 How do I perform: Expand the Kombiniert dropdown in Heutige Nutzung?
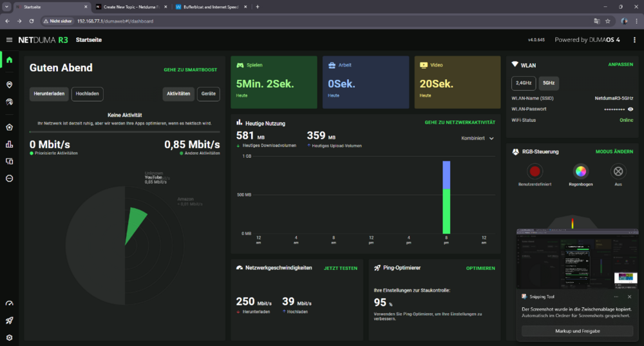click(478, 138)
